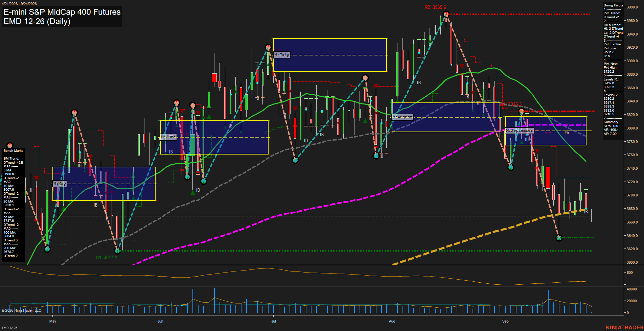
Task: Click the M:September monthly range label
Action: [519, 131]
